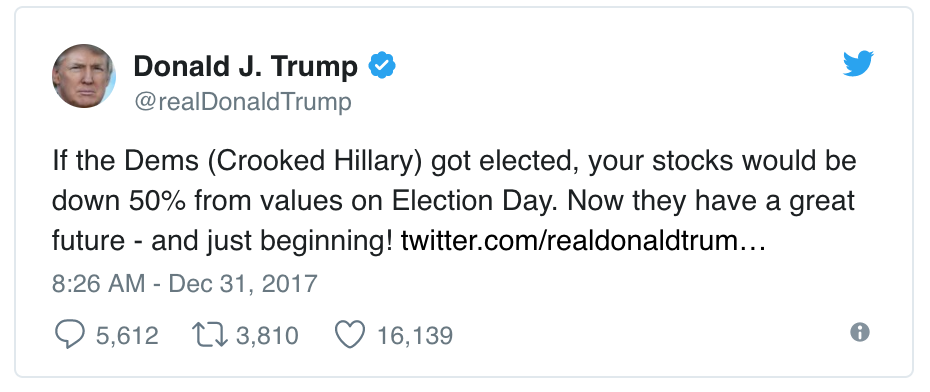Click the 3,810 retweets count

click(267, 336)
